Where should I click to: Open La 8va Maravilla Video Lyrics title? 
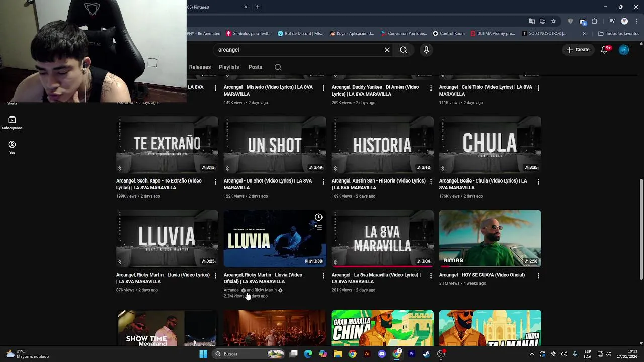pos(376,278)
